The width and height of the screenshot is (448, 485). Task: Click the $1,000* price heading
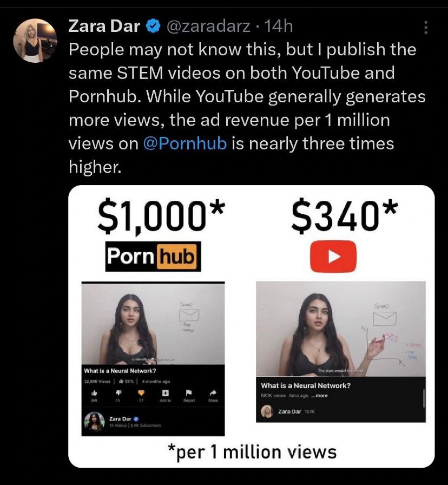161,216
